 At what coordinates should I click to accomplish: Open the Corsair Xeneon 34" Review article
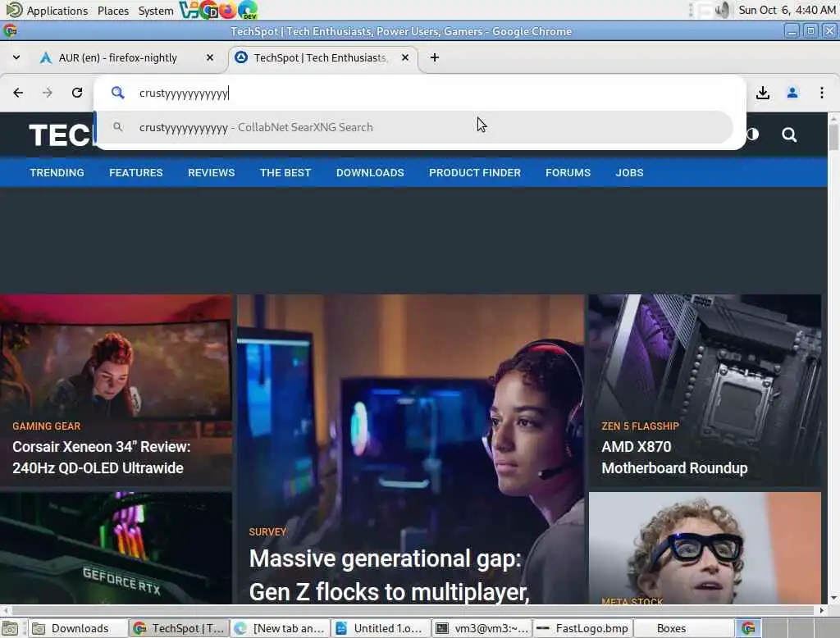101,457
